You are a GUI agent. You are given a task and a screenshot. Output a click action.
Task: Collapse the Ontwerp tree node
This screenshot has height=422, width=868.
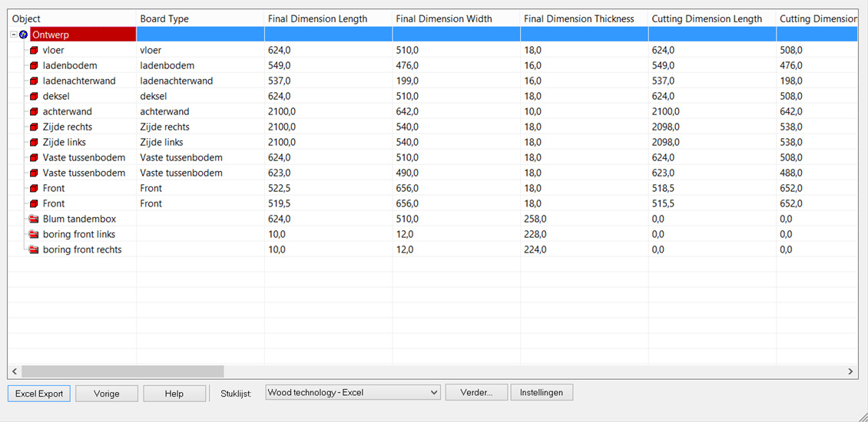pyautogui.click(x=14, y=35)
